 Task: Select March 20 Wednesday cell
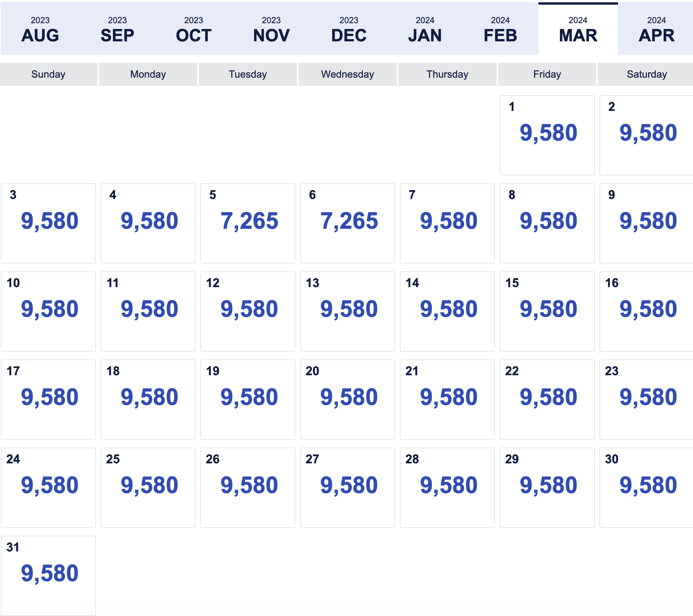coord(348,400)
